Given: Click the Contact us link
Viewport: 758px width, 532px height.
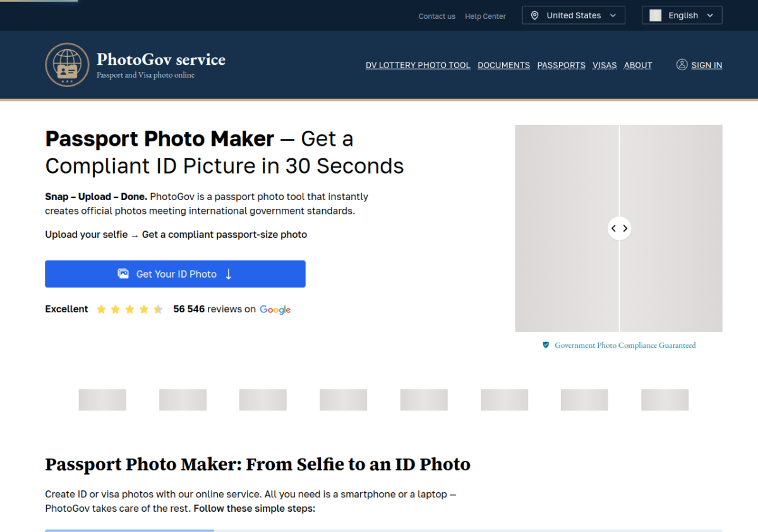Looking at the screenshot, I should (437, 16).
